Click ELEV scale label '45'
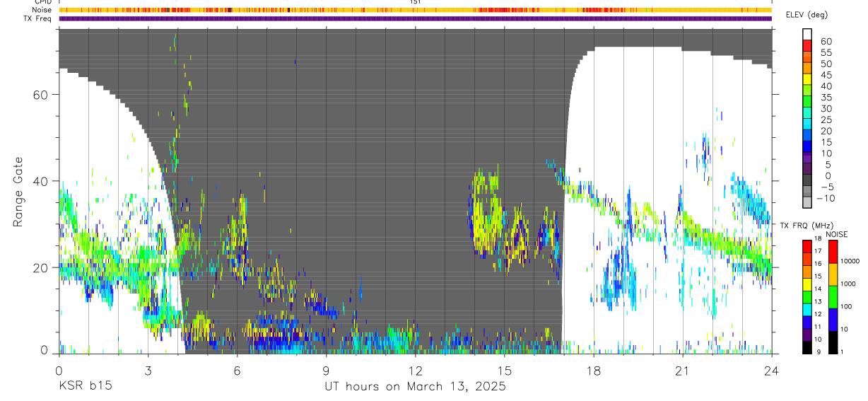 click(x=825, y=75)
